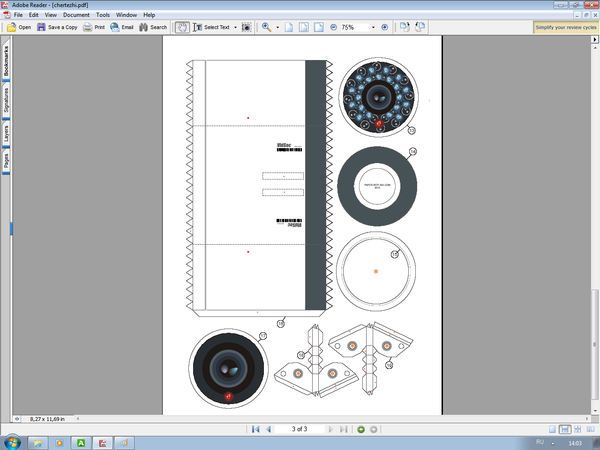Open the green A taskbar application
The height and width of the screenshot is (450, 600).
click(81, 443)
